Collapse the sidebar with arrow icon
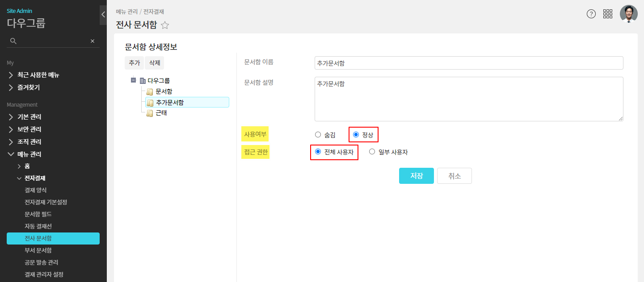The width and height of the screenshot is (644, 282). [103, 15]
